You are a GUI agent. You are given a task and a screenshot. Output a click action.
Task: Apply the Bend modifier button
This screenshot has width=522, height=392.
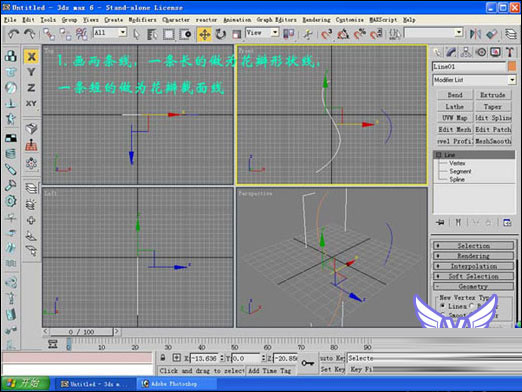pos(455,95)
